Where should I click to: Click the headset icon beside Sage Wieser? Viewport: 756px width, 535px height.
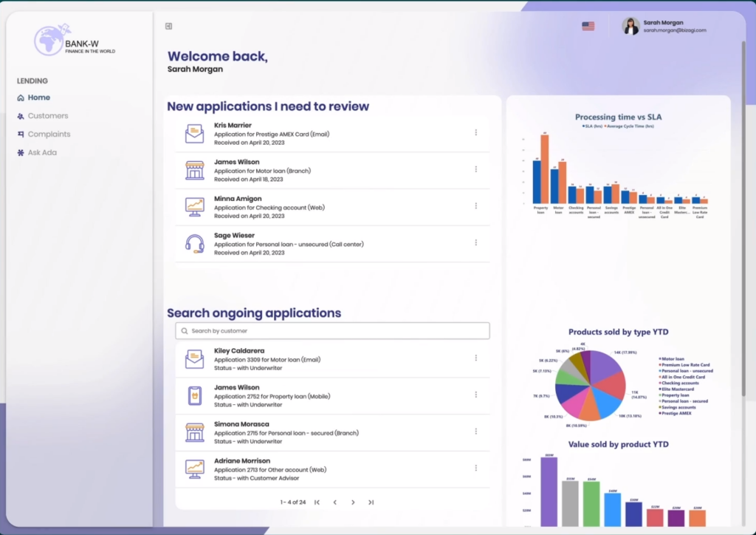pyautogui.click(x=194, y=244)
